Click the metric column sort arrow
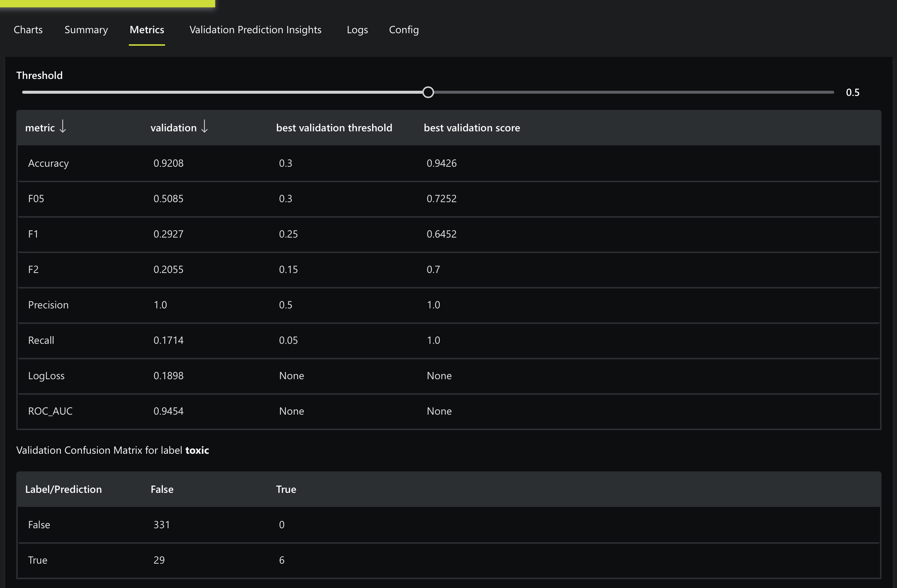Image resolution: width=897 pixels, height=588 pixels. pos(63,127)
